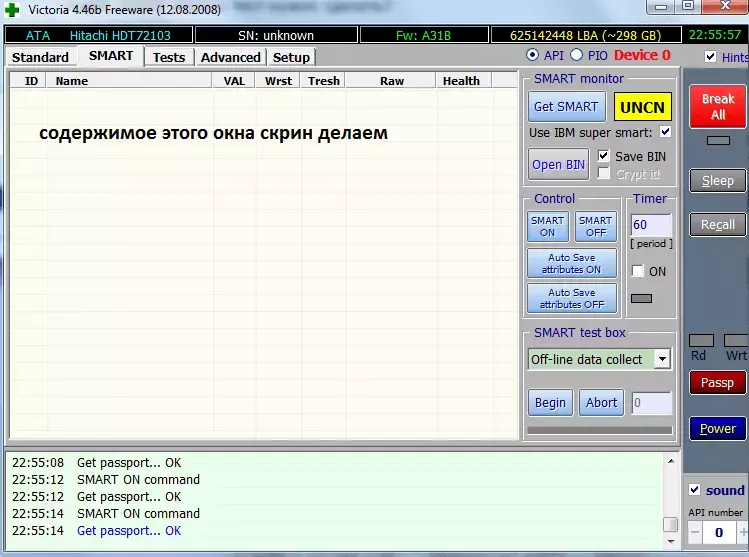Click the ATA interface label
The width and height of the screenshot is (749, 557).
38,35
